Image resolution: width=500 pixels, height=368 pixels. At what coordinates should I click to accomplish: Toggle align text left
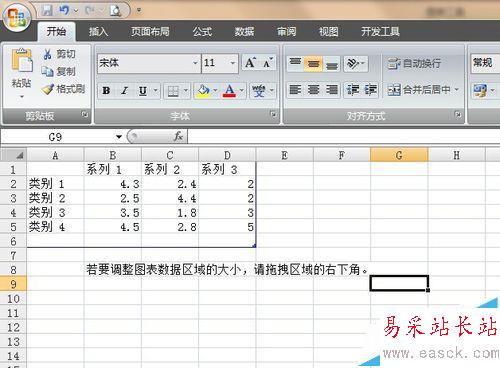[295, 90]
